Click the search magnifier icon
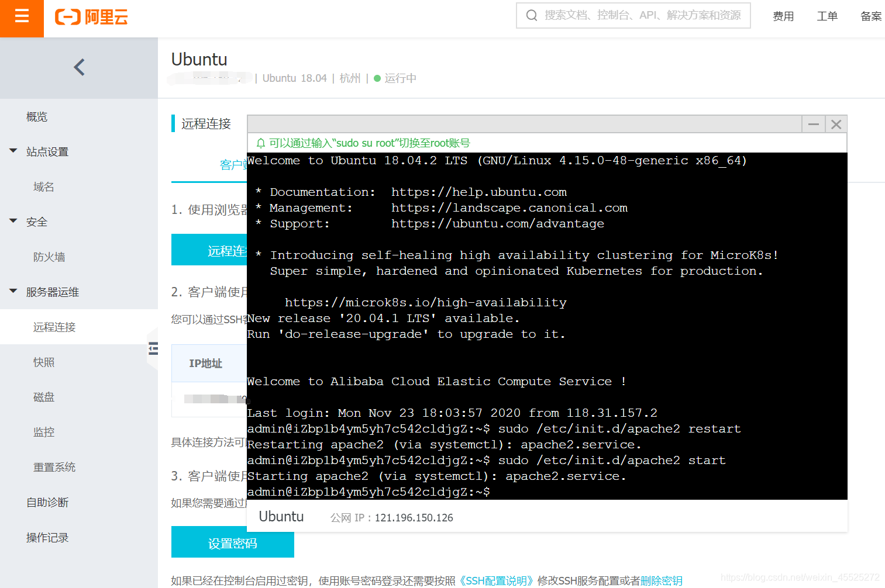The image size is (885, 588). point(531,15)
